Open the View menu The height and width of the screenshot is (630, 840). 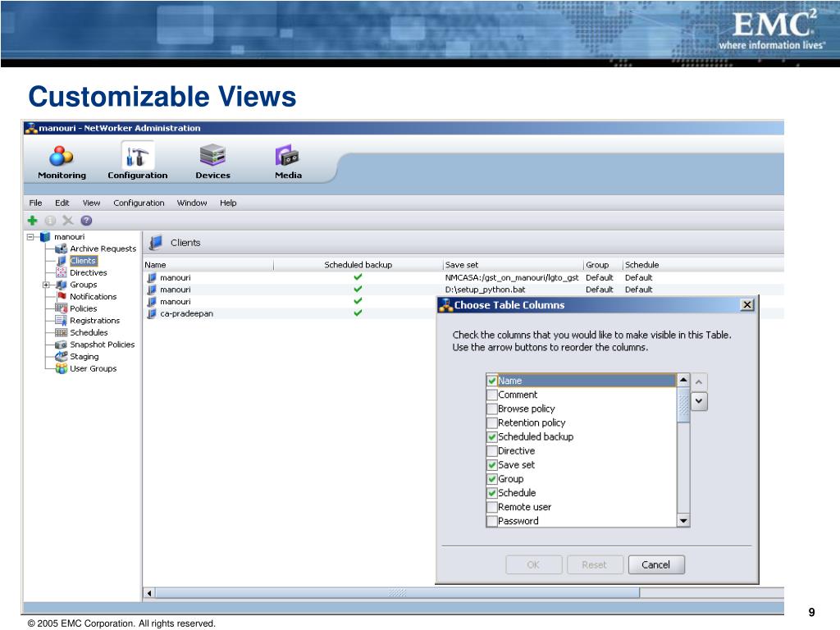[x=91, y=203]
